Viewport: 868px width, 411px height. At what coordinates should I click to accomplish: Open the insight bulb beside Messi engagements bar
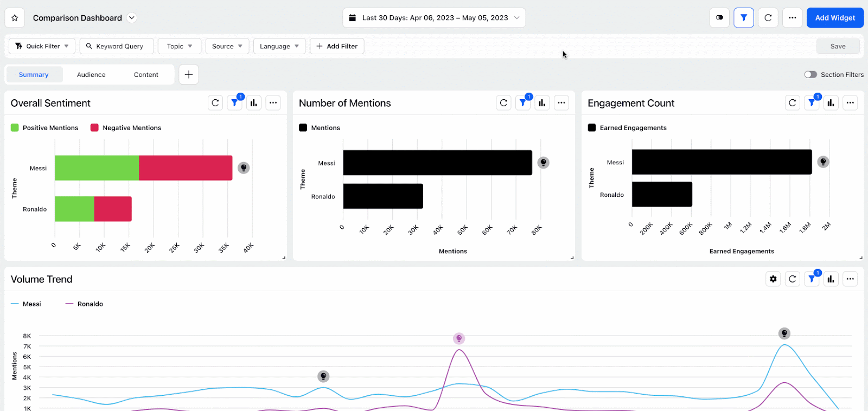point(823,162)
